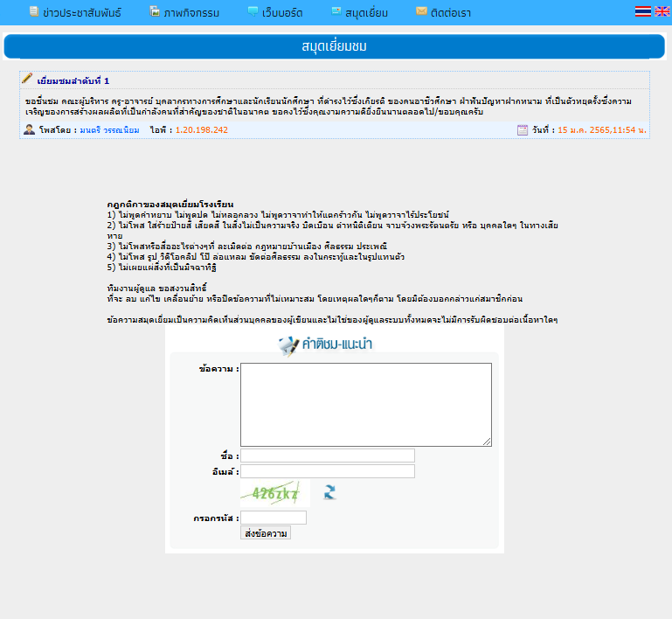This screenshot has height=619, width=672.
Task: Click the news document icon
Action: 34,11
